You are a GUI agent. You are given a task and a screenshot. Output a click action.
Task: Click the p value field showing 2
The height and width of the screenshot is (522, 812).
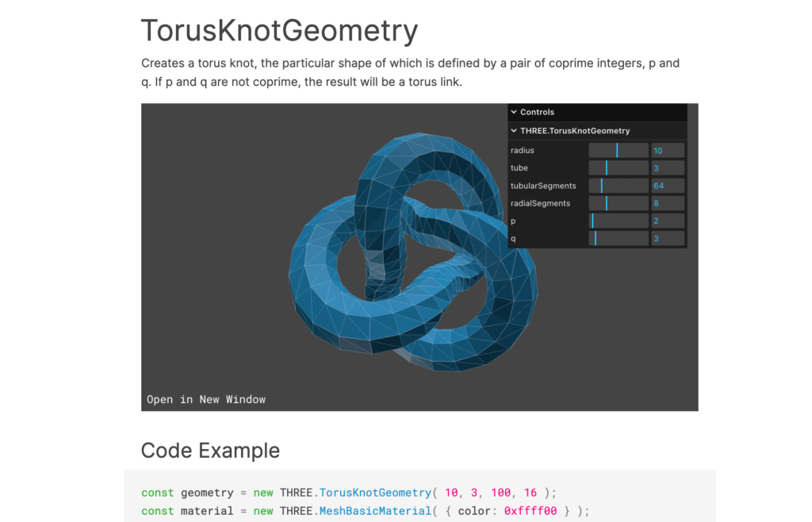coord(667,221)
